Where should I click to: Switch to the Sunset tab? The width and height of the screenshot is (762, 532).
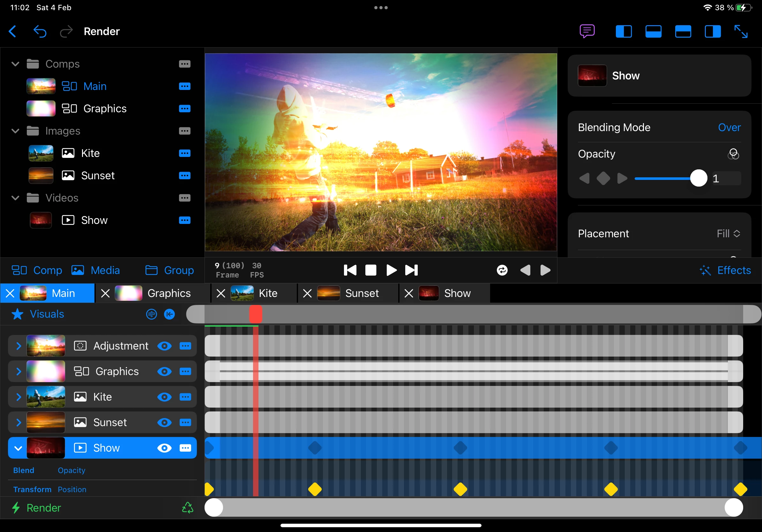(x=362, y=293)
